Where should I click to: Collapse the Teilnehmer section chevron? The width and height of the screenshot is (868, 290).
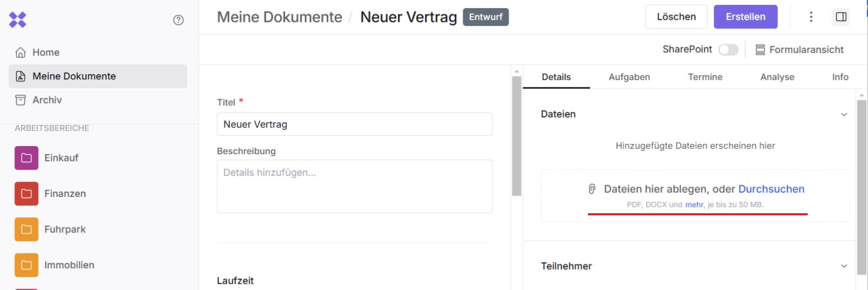[844, 266]
